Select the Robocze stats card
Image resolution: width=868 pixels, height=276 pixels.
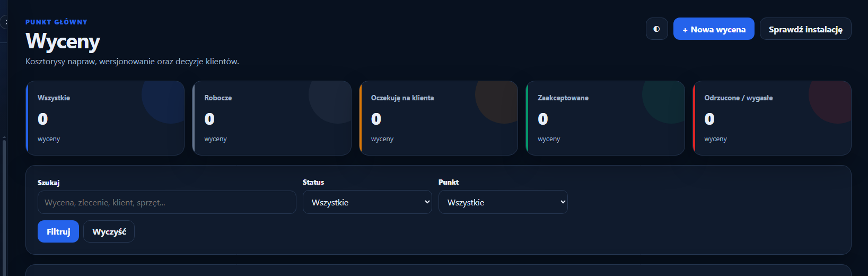[x=271, y=118]
